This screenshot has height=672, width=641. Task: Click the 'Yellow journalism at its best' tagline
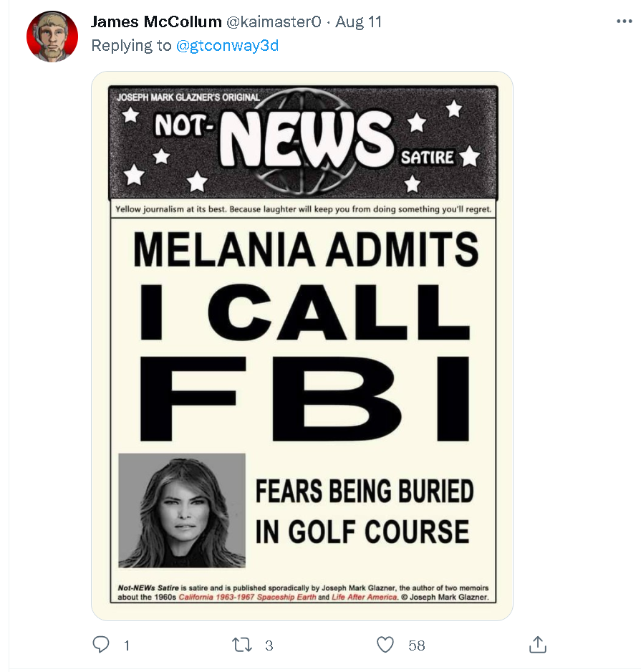pos(302,209)
